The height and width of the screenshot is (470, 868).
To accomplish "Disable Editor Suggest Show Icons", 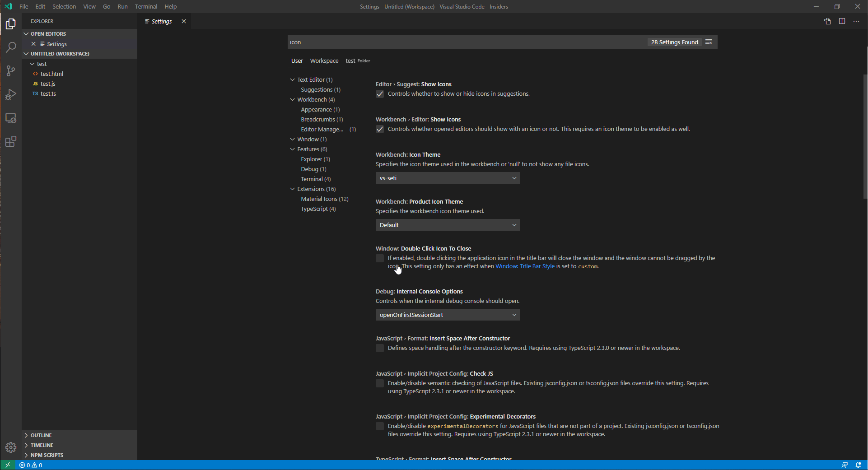I will pyautogui.click(x=380, y=94).
